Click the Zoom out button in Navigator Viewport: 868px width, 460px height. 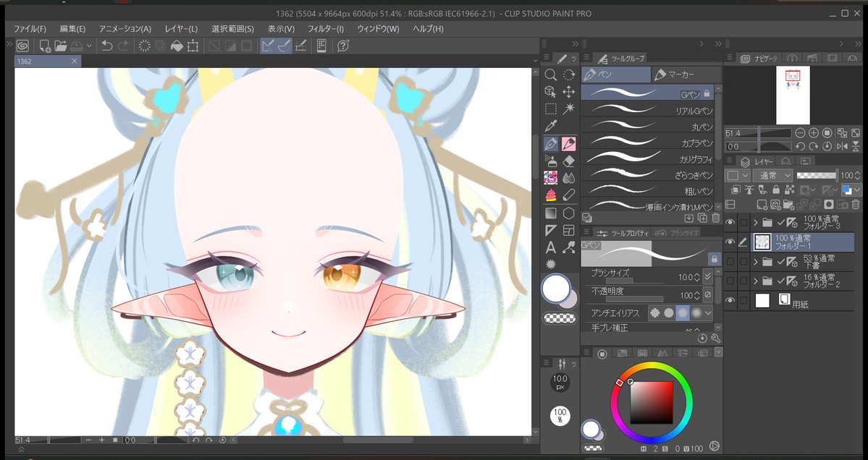coord(800,132)
